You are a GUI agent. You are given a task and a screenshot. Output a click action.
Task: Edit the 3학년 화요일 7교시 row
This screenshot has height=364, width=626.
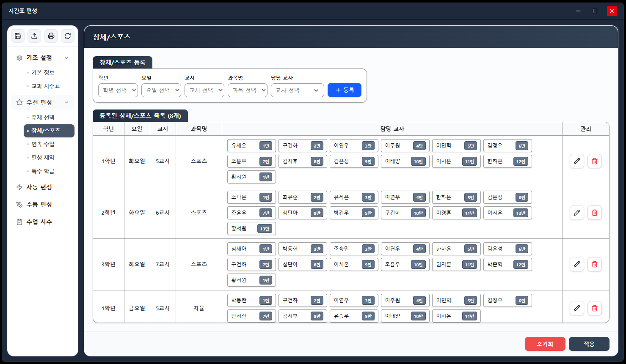point(577,264)
